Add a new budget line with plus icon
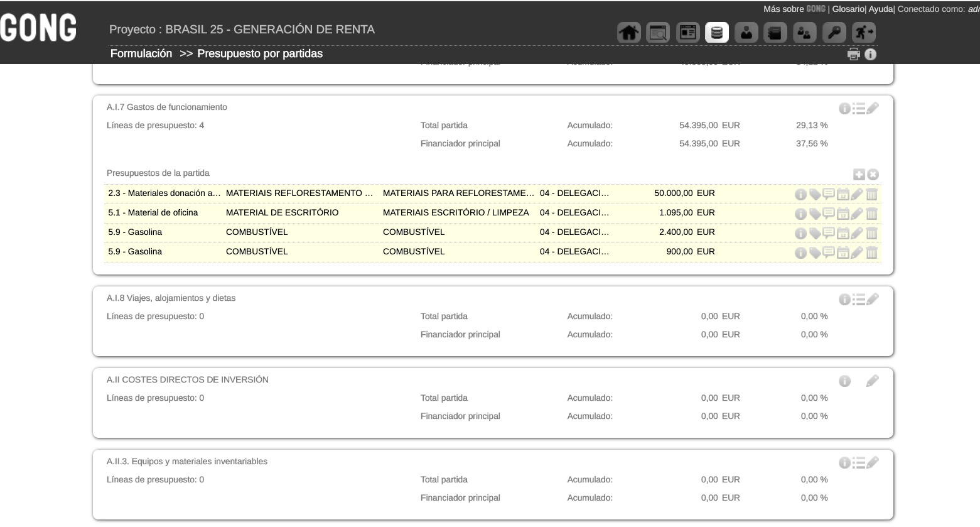The image size is (980, 527). [x=859, y=175]
